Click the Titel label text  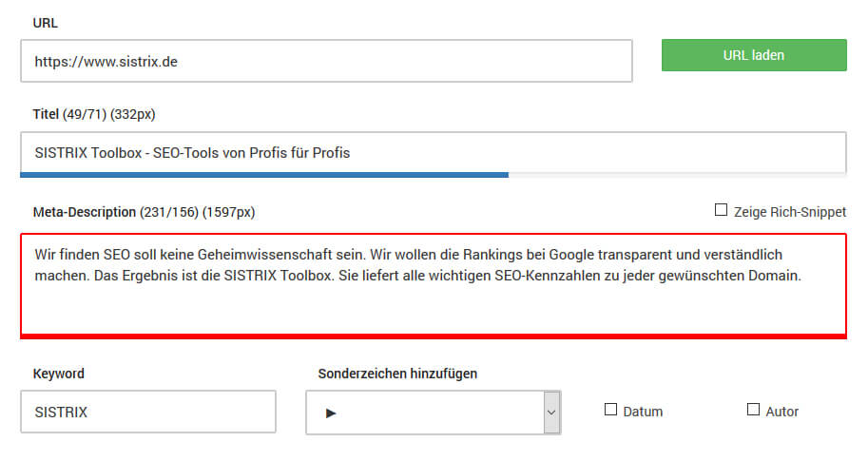tap(46, 114)
